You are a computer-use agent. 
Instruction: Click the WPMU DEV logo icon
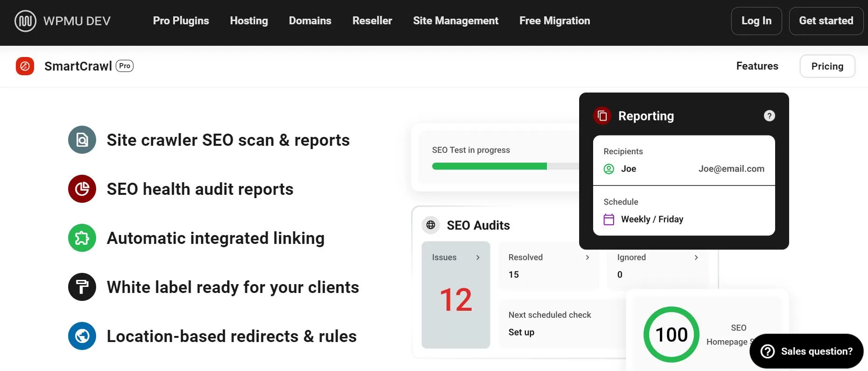pos(25,21)
